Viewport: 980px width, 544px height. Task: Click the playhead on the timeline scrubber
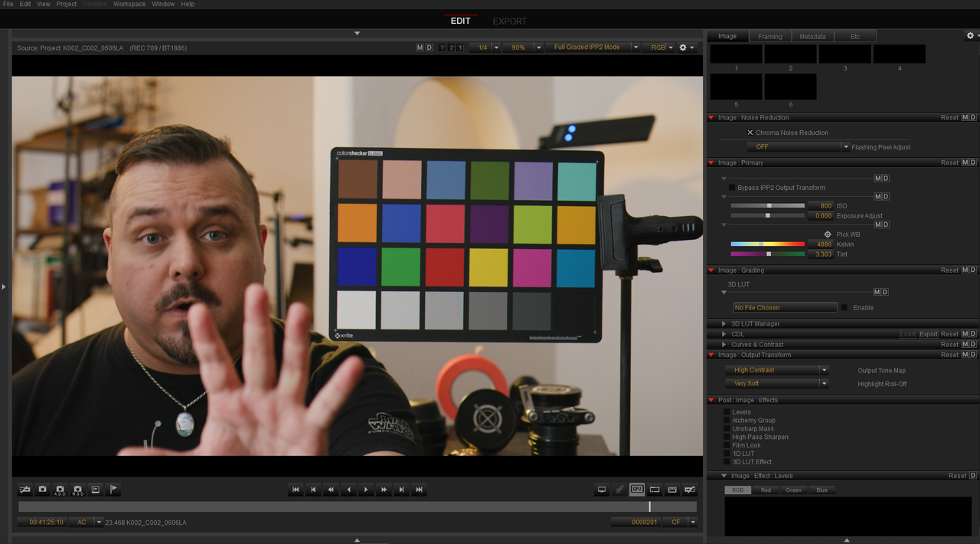pos(649,506)
